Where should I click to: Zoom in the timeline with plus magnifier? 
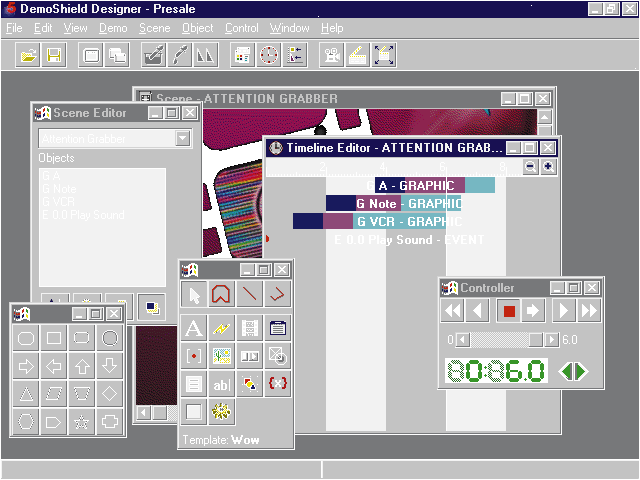tap(548, 167)
